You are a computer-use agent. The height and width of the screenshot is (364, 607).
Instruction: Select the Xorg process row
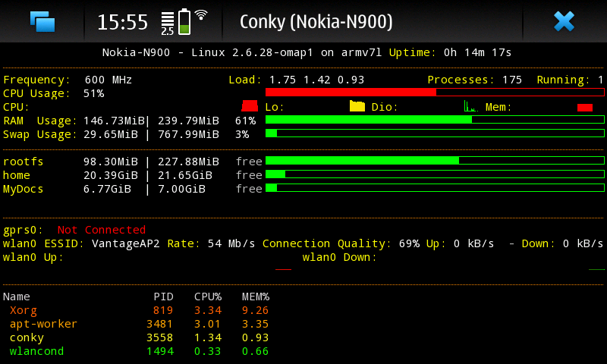click(x=137, y=310)
